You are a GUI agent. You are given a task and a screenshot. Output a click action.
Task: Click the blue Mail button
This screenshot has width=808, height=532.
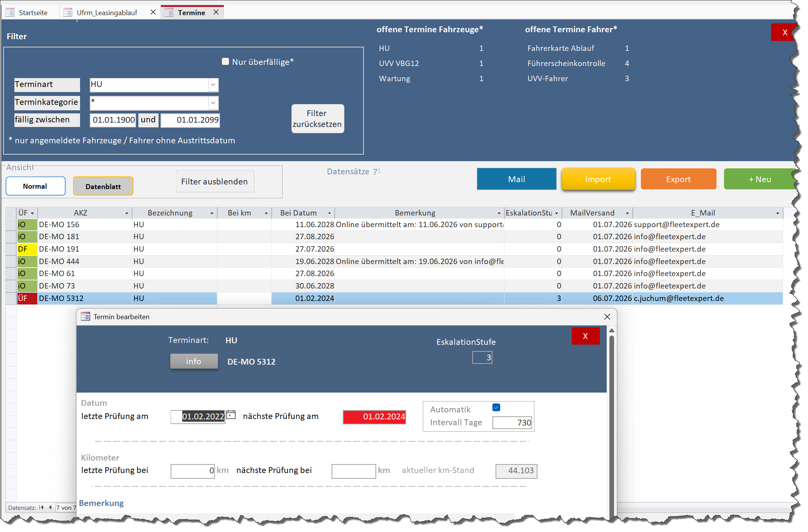pos(517,179)
